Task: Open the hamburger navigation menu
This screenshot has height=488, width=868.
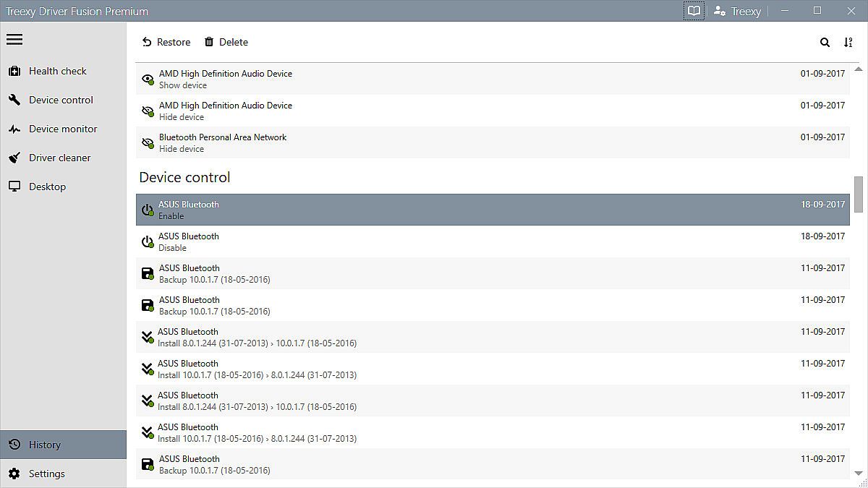Action: click(x=14, y=40)
